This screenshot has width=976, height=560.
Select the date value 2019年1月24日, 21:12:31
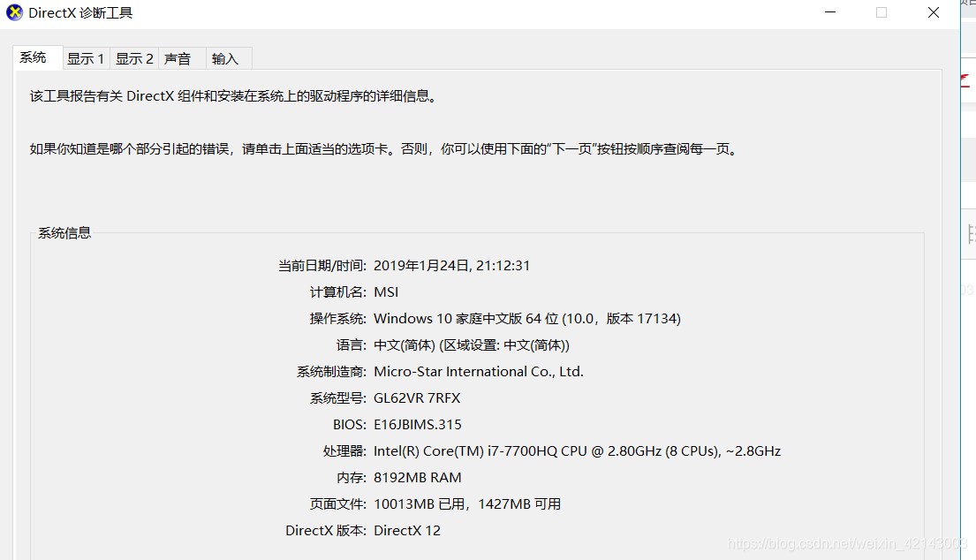[452, 266]
